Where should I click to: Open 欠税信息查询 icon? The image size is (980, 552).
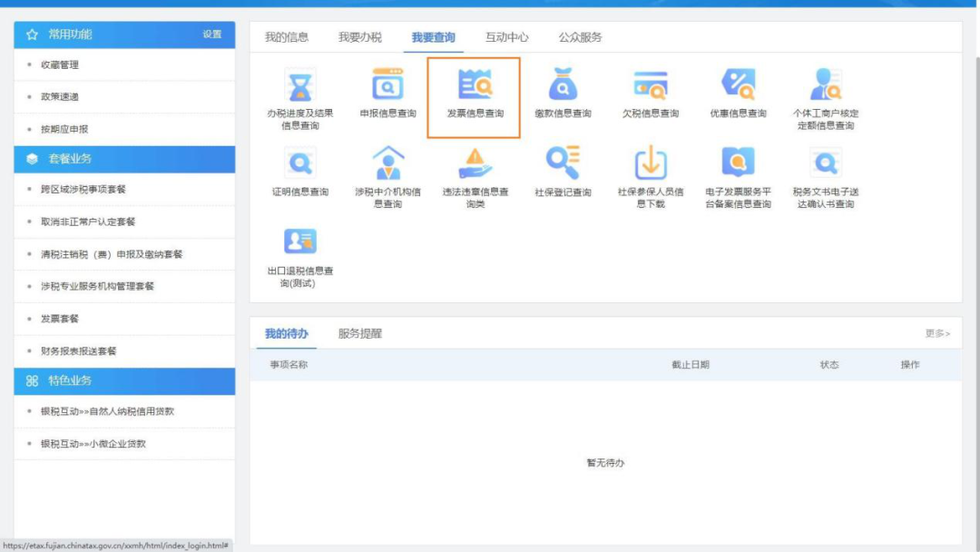650,85
